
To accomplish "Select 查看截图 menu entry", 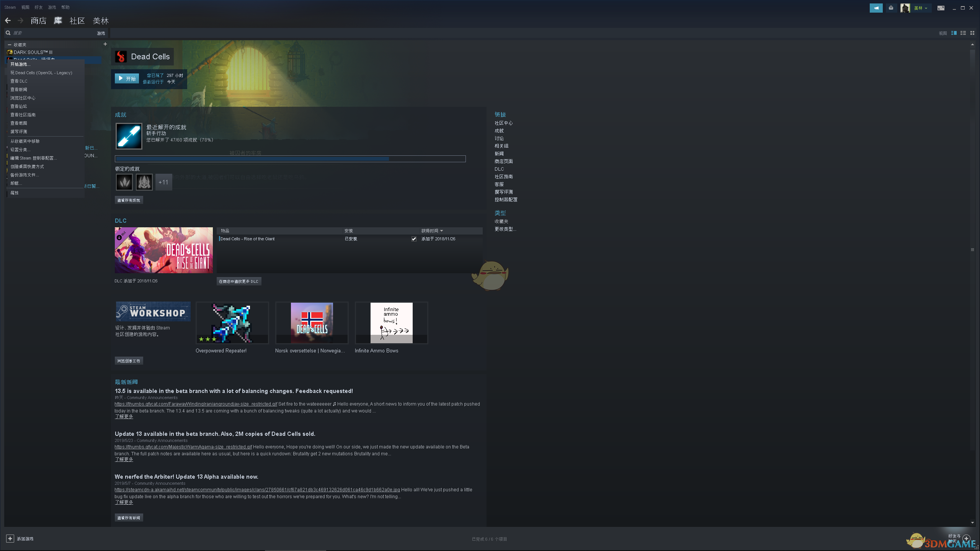I will (x=18, y=123).
